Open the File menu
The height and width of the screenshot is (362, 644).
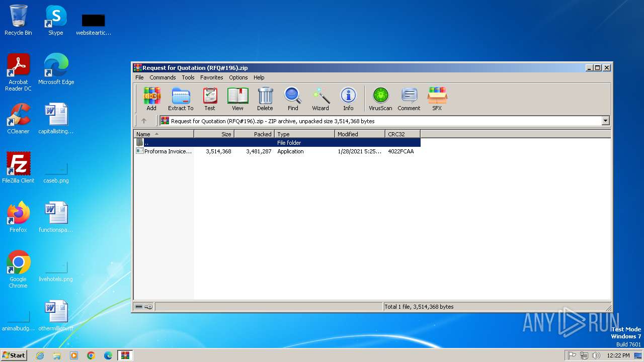[139, 77]
